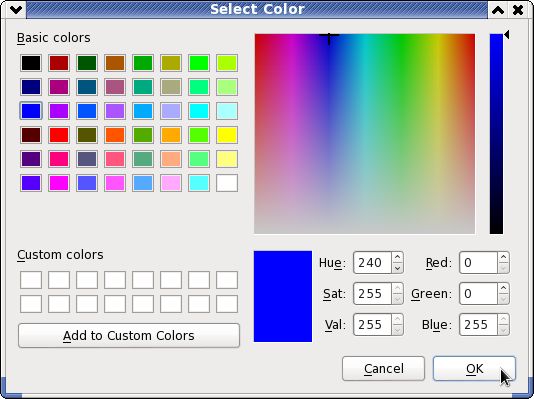Decrease the Val value with down arrow
This screenshot has width=534, height=399.
pos(397,330)
